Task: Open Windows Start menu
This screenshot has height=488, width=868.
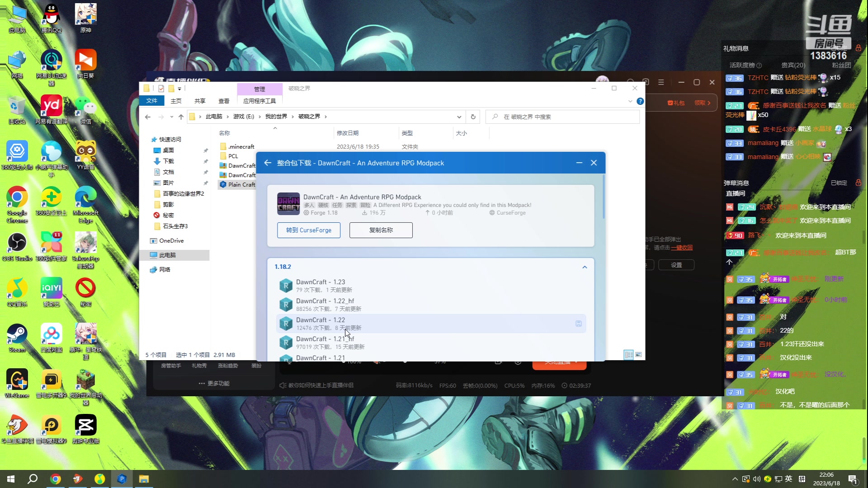Action: tap(11, 479)
